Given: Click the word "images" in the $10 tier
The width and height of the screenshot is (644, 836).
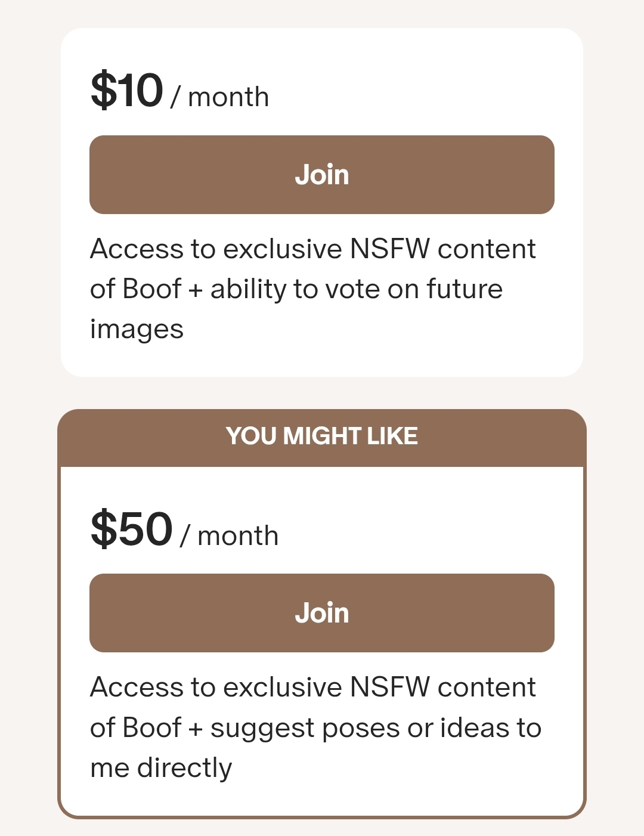Looking at the screenshot, I should pos(137,330).
